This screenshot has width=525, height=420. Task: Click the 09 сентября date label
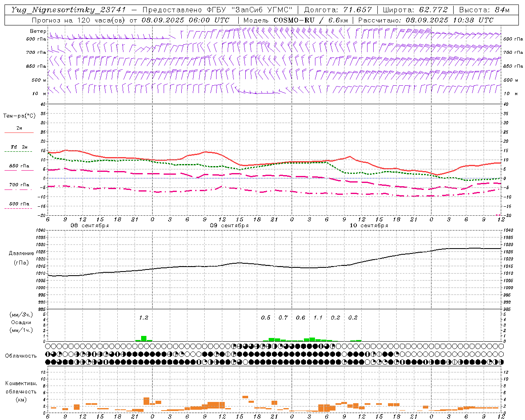229,226
